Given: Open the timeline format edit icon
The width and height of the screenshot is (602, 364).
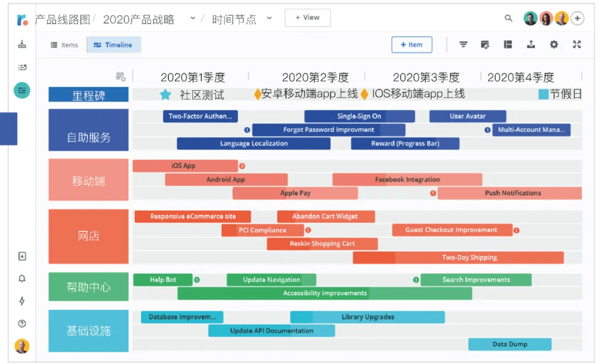Looking at the screenshot, I should [x=485, y=45].
